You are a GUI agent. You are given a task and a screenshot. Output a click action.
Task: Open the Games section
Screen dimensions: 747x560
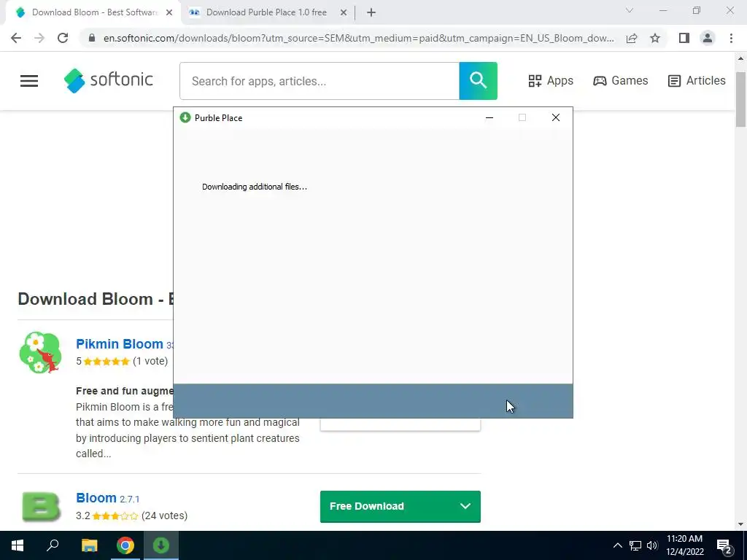coord(620,80)
